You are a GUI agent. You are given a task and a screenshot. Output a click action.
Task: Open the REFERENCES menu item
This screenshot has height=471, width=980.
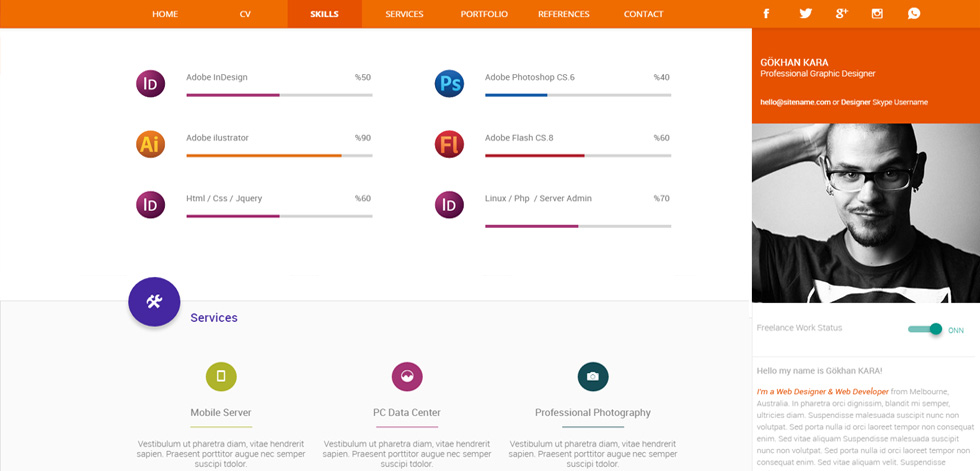coord(564,14)
